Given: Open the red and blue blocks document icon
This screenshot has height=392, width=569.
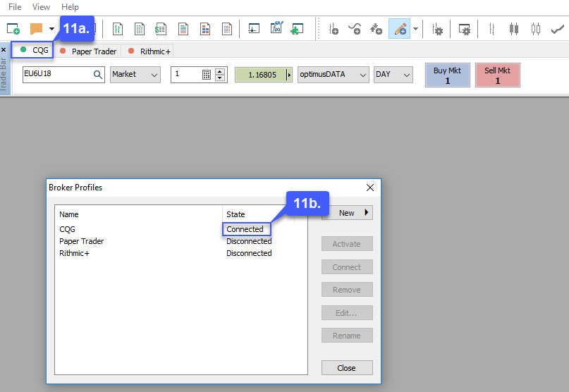Looking at the screenshot, I should click(x=205, y=29).
